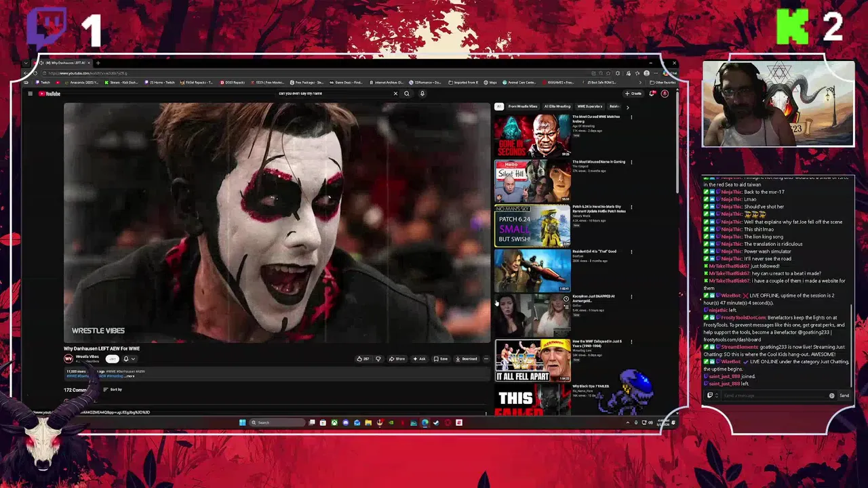868x488 pixels.
Task: Click the Danhausen video player
Action: (277, 223)
